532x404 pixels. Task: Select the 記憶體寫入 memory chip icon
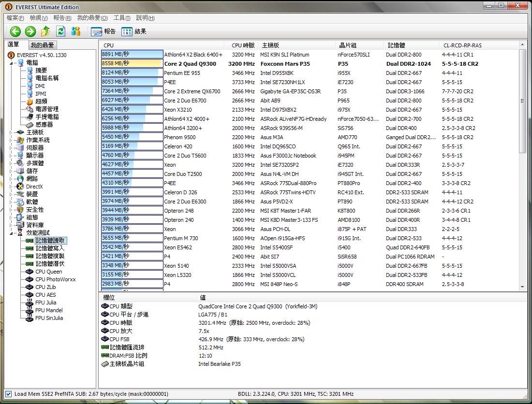click(30, 248)
